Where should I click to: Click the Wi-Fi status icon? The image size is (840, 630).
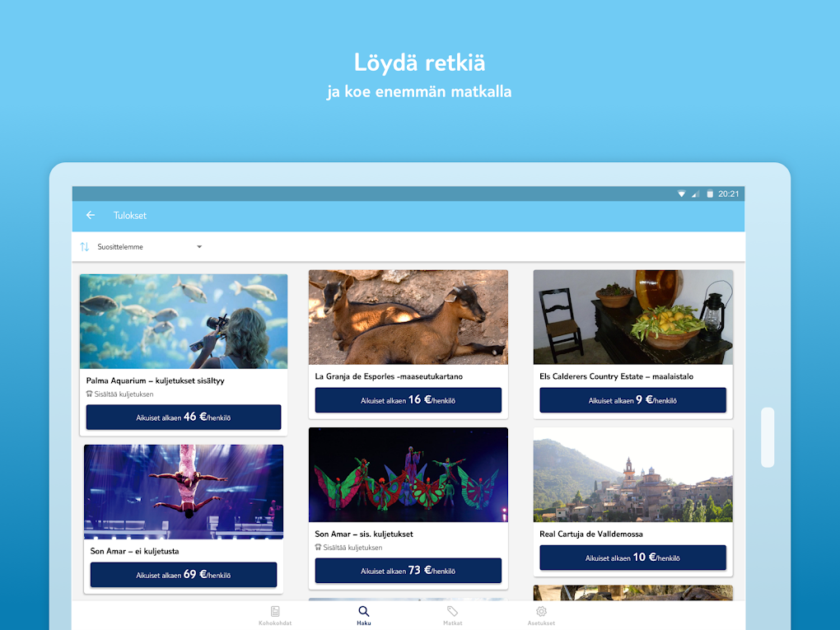(681, 194)
